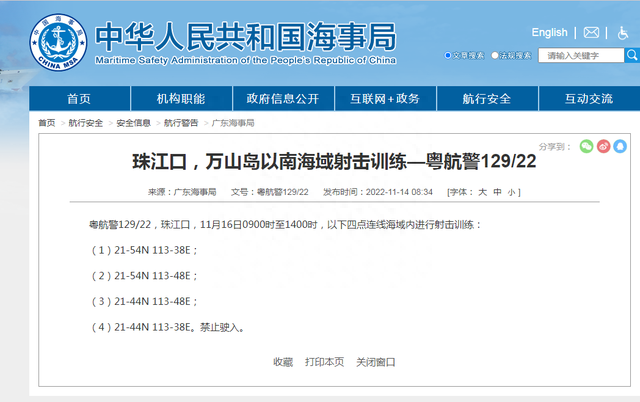Open the wheelchair accessibility icon
640x402 pixels.
[x=622, y=33]
